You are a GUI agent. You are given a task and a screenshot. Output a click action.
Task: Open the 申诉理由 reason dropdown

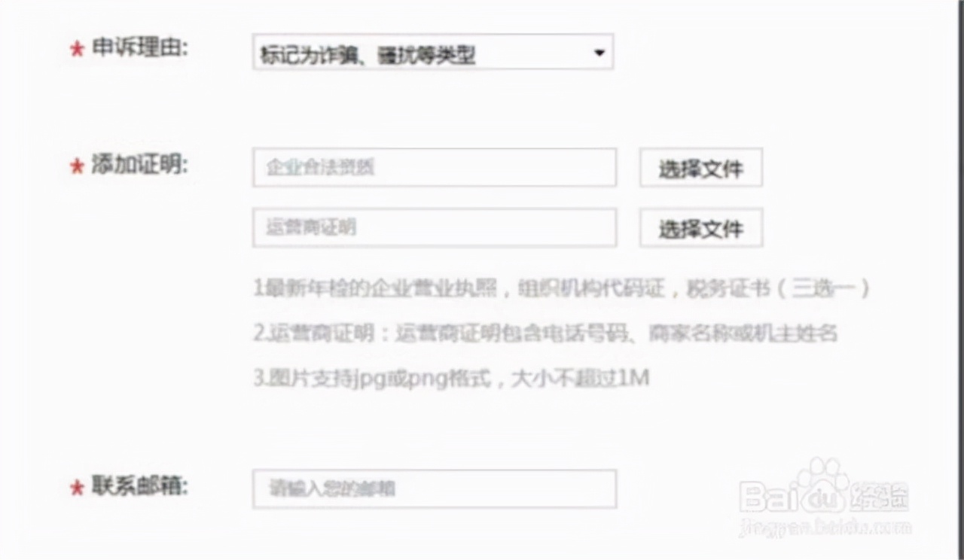(433, 52)
